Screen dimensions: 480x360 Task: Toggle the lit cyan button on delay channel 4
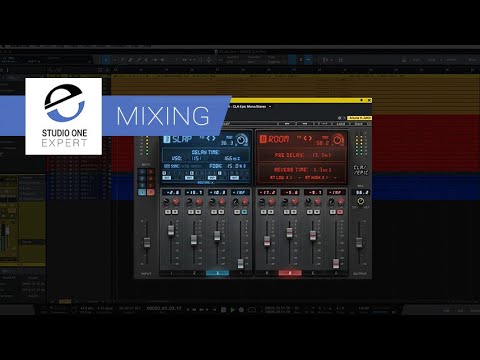pos(245,212)
